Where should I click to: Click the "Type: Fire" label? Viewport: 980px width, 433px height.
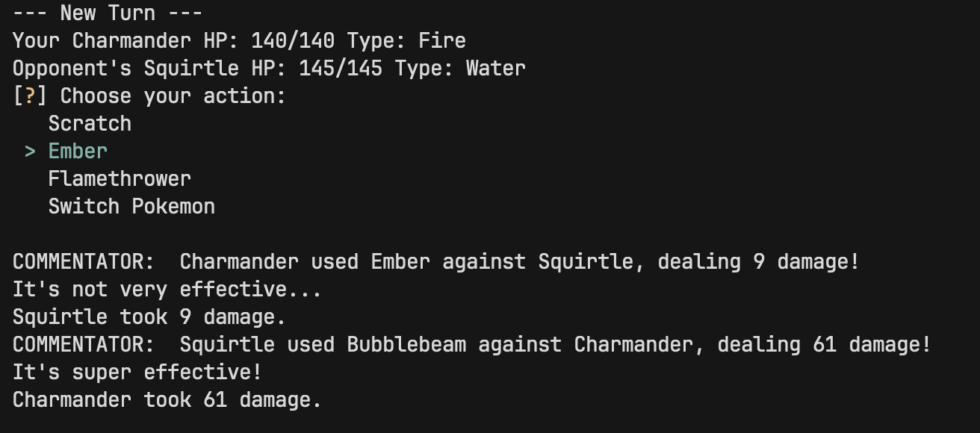406,40
